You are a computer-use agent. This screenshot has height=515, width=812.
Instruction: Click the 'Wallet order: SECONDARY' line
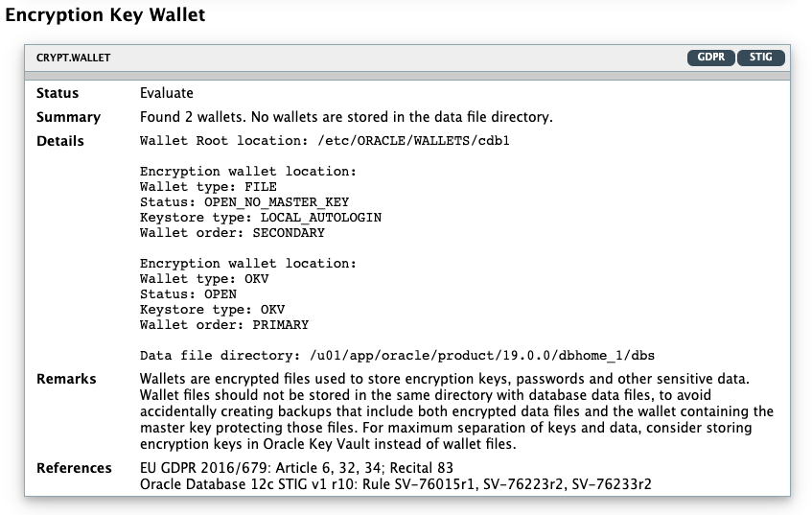coord(232,233)
